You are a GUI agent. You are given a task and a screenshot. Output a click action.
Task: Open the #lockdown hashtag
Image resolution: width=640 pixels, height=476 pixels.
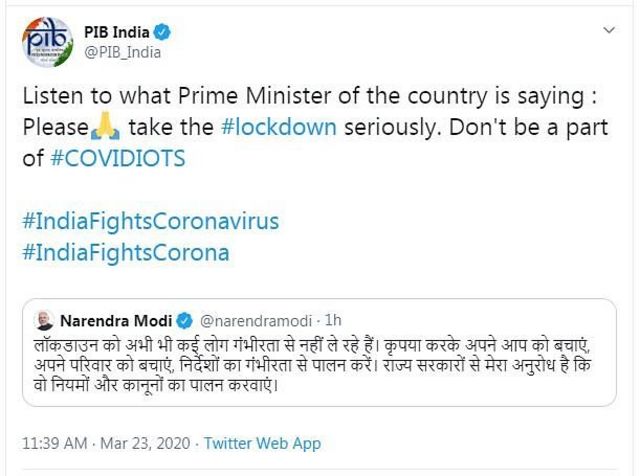(287, 129)
